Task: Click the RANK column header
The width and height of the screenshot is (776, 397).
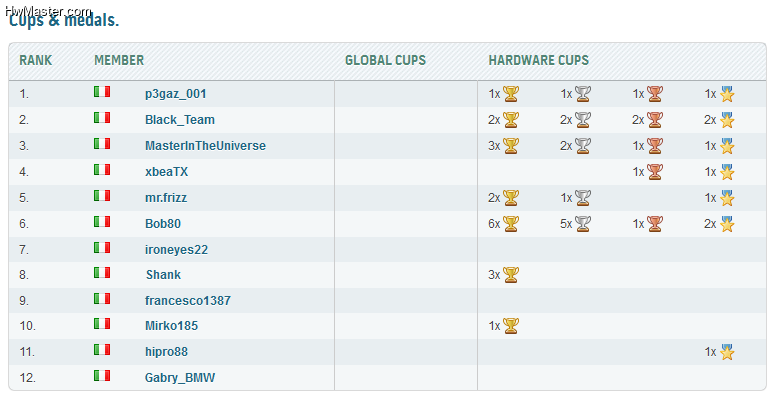Action: [x=36, y=60]
